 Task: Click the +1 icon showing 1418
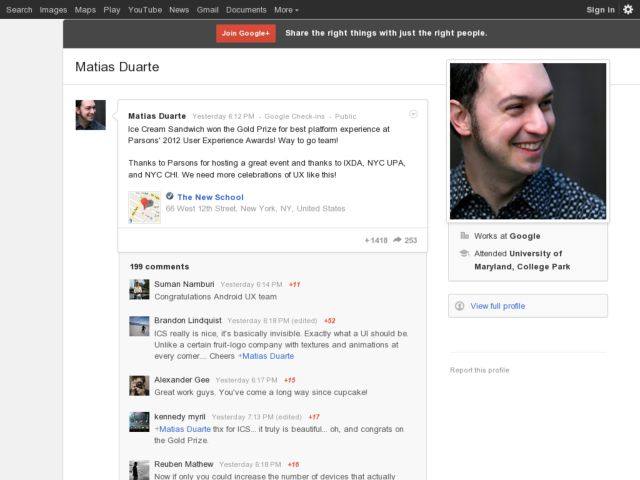(376, 240)
